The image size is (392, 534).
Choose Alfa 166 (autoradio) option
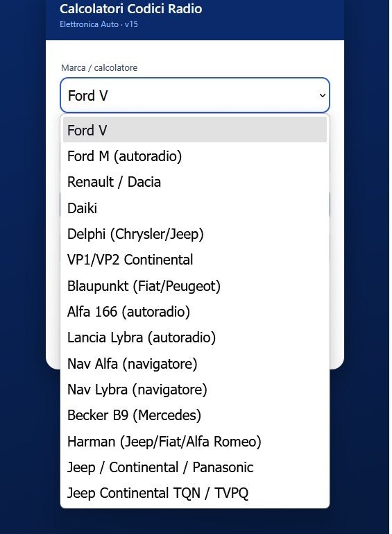pos(195,312)
